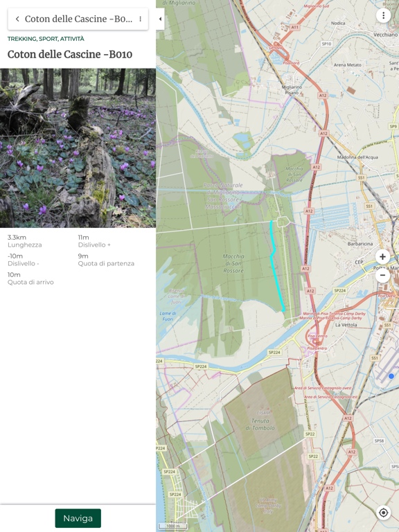Viewport: 399px width, 532px height.
Task: Click the 'Barbaricina' place label on map
Action: (x=360, y=244)
